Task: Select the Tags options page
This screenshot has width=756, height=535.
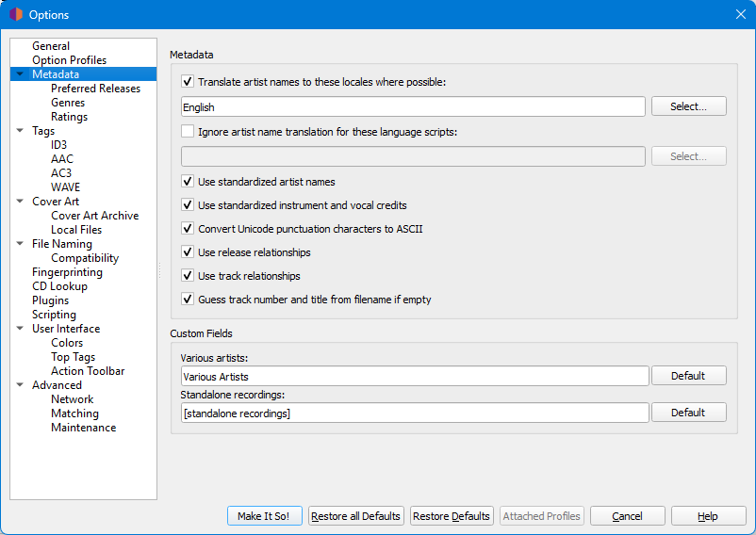Action: pos(43,131)
